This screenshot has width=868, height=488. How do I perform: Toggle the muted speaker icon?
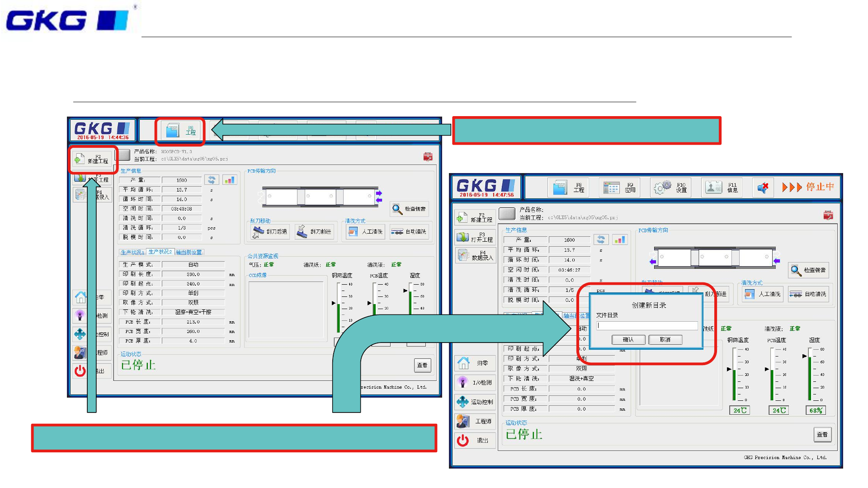click(763, 188)
